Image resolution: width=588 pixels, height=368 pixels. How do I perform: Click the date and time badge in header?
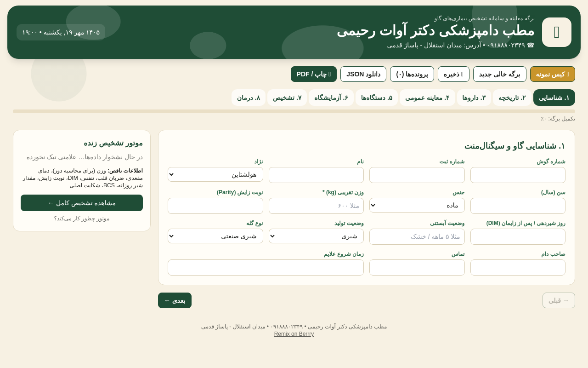(61, 32)
